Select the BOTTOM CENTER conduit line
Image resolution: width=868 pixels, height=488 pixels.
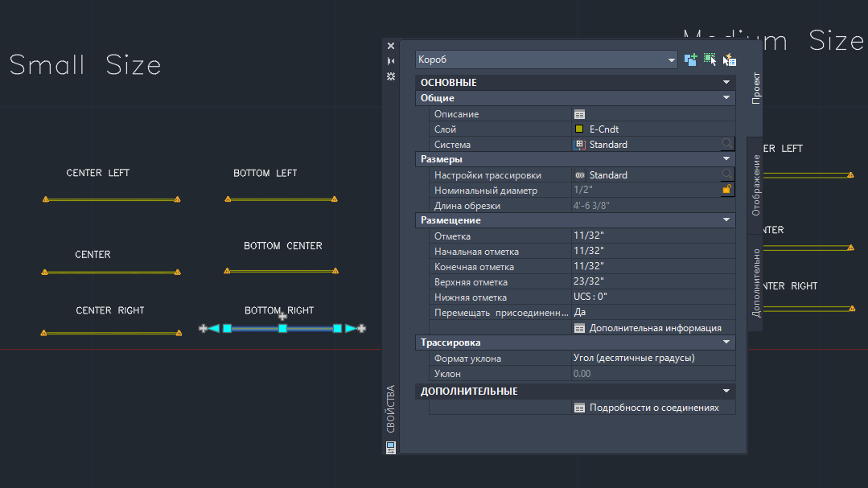click(x=282, y=271)
